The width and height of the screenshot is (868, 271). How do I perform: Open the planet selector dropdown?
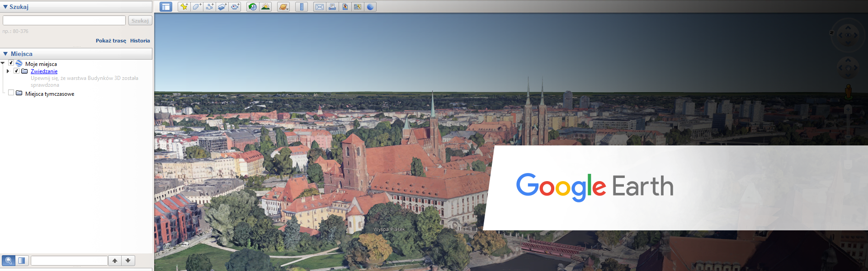pos(283,7)
